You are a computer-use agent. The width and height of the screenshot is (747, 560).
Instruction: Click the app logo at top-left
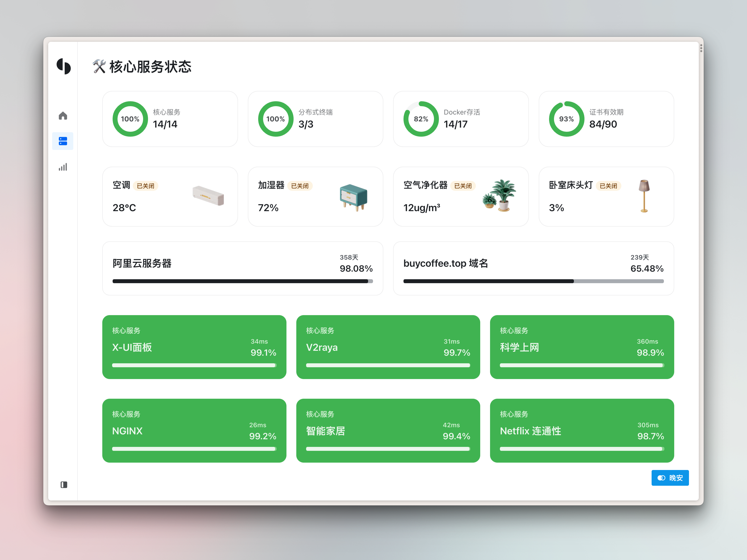coord(63,66)
